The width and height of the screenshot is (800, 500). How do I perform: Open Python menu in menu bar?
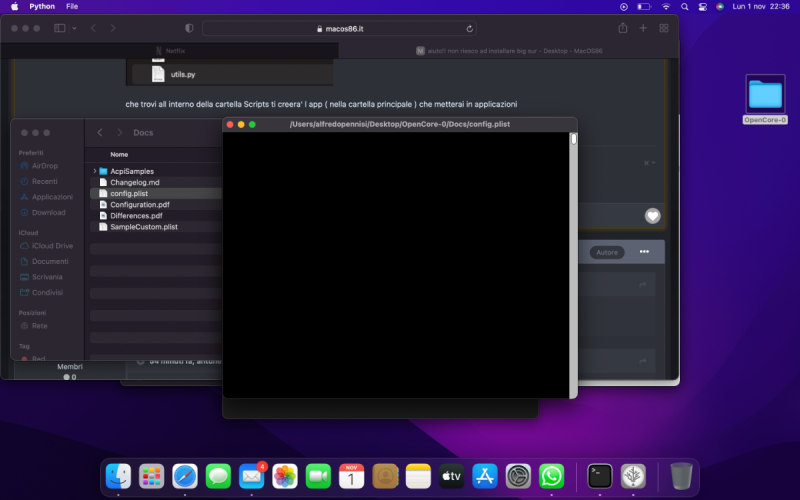click(42, 7)
